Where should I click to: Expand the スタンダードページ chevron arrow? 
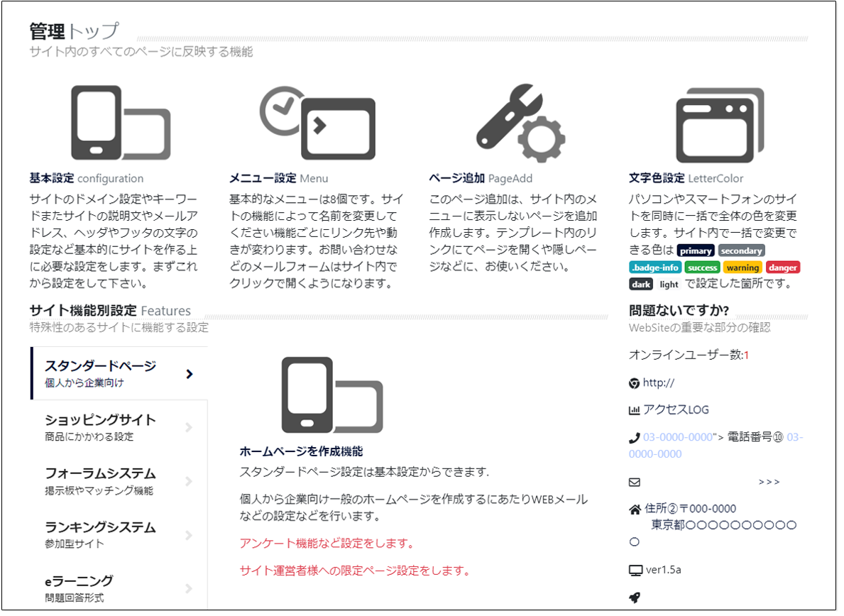tap(189, 374)
